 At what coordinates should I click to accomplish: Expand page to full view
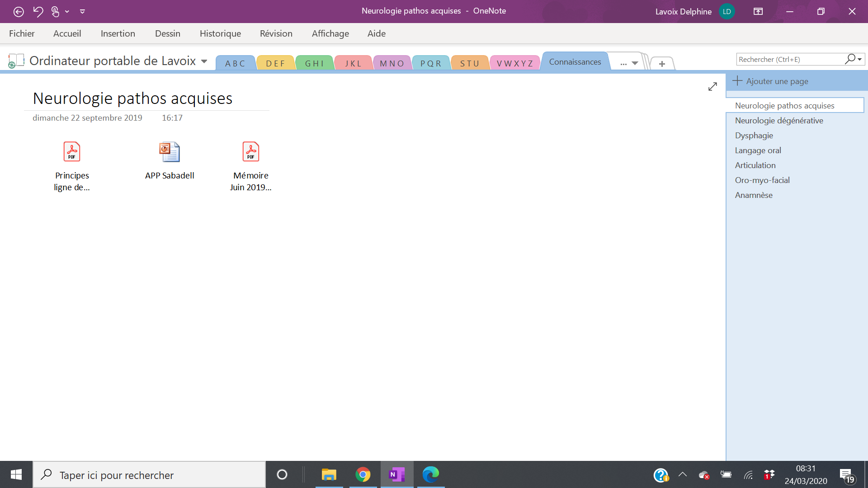[712, 86]
